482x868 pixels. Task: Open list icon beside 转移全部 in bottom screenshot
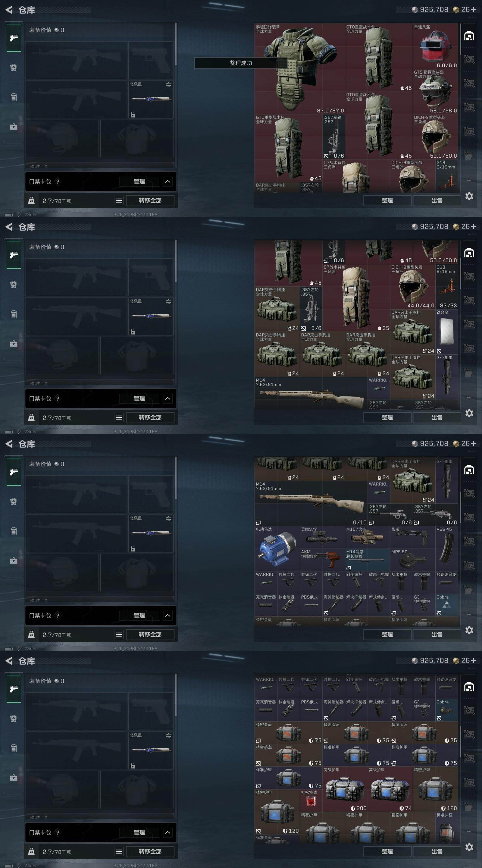coord(119,851)
